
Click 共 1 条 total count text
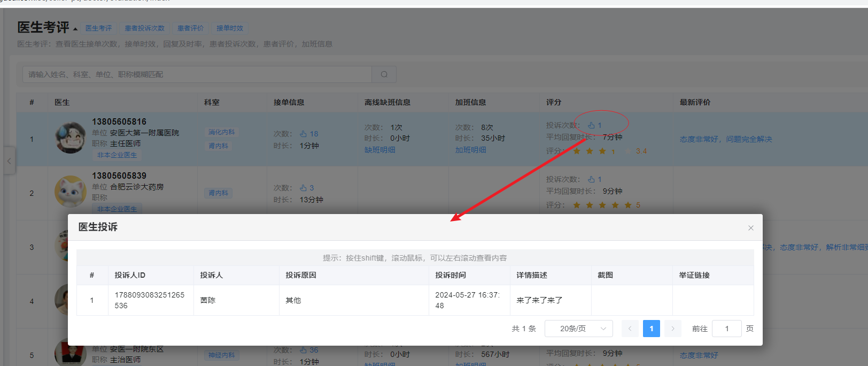(x=524, y=329)
